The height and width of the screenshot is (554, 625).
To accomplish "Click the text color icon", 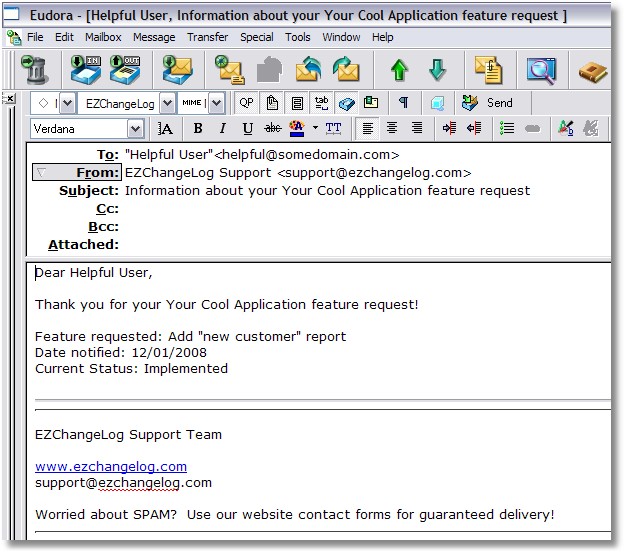I will [297, 128].
